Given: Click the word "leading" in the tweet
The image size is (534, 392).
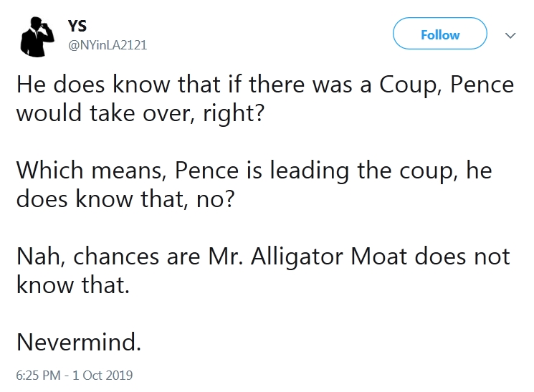Looking at the screenshot, I should (x=309, y=171).
